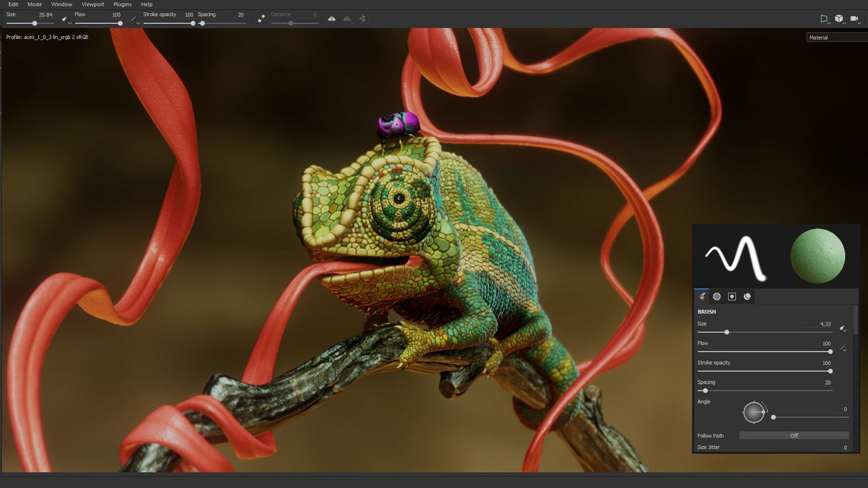
Task: Open the Material tab in brush settings
Action: point(746,296)
